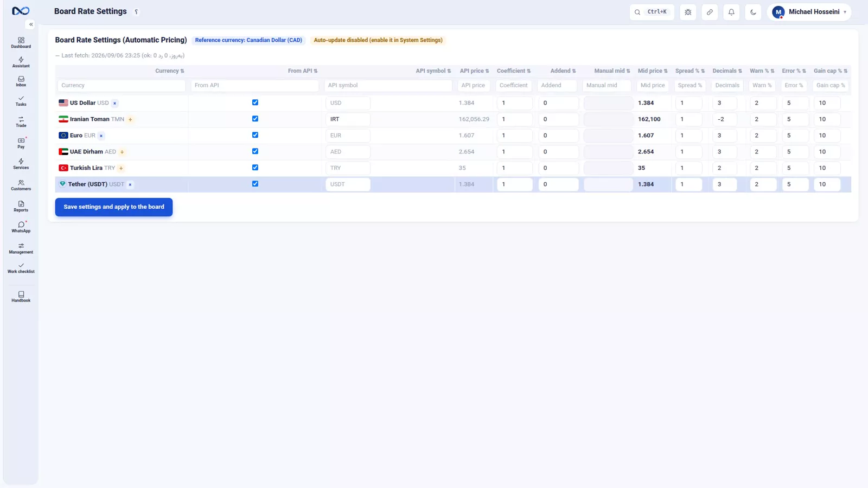Open Tasks in the sidebar
The width and height of the screenshot is (868, 488).
[x=21, y=101]
